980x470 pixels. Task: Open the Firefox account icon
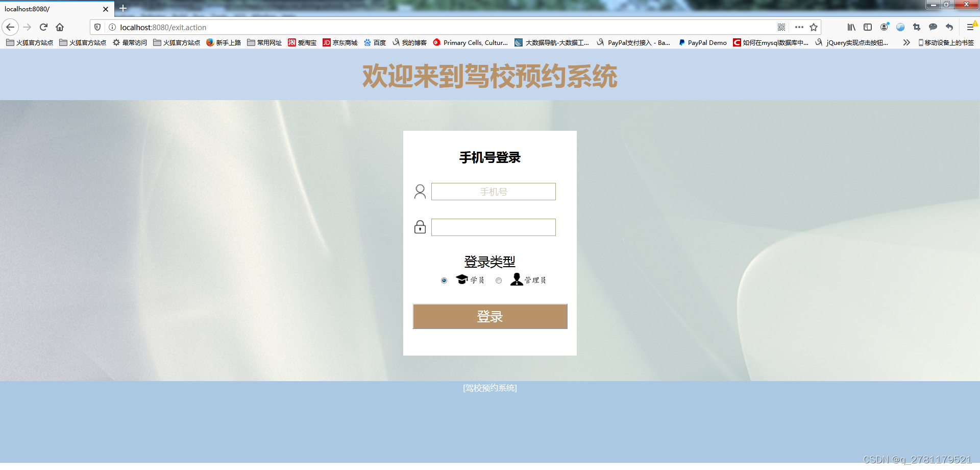pos(885,27)
